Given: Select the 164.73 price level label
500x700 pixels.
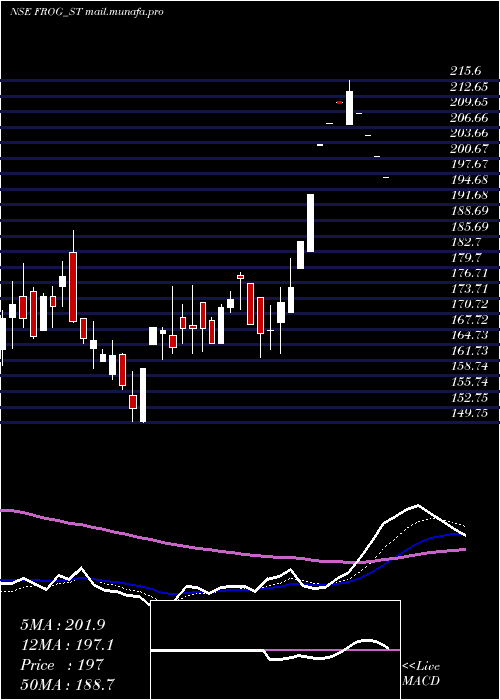Looking at the screenshot, I should click(x=469, y=335).
